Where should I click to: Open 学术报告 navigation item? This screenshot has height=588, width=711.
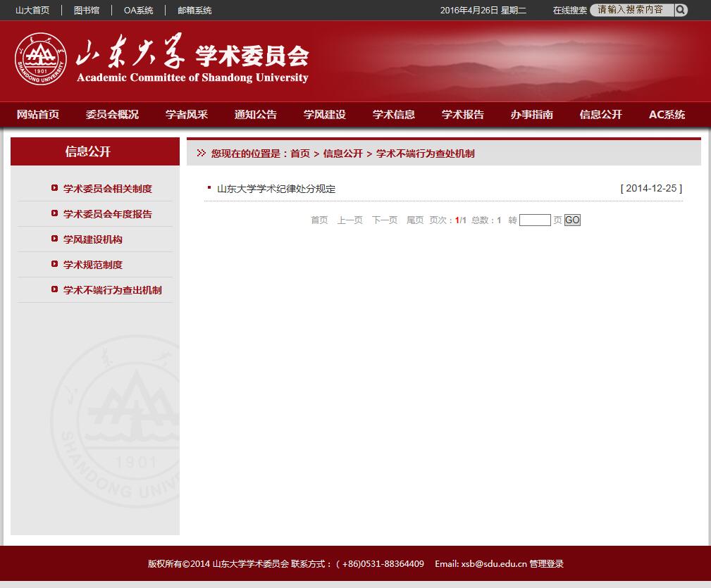point(462,115)
